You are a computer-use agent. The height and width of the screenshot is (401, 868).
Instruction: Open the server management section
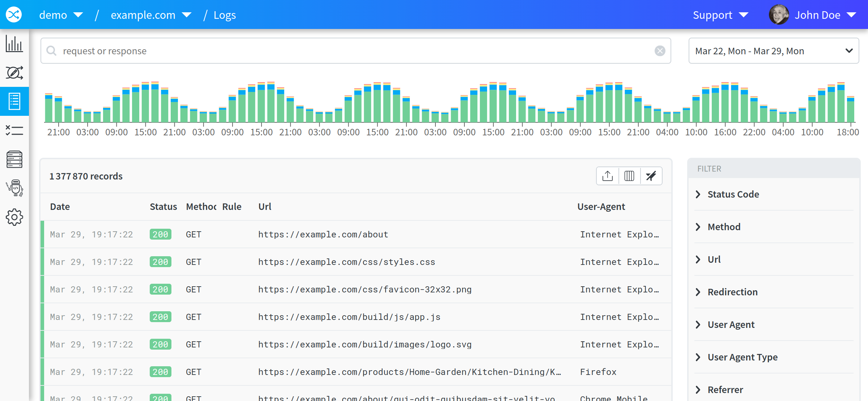click(x=14, y=160)
